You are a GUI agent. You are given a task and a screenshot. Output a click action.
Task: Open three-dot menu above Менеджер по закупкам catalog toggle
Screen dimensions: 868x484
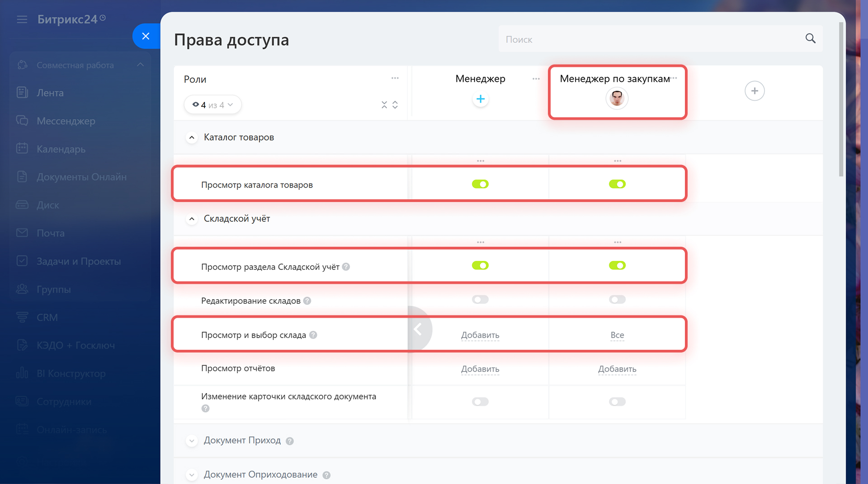[618, 161]
